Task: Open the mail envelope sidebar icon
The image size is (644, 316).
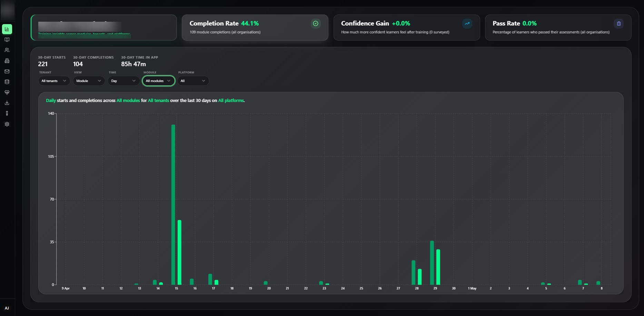Action: coord(7,71)
